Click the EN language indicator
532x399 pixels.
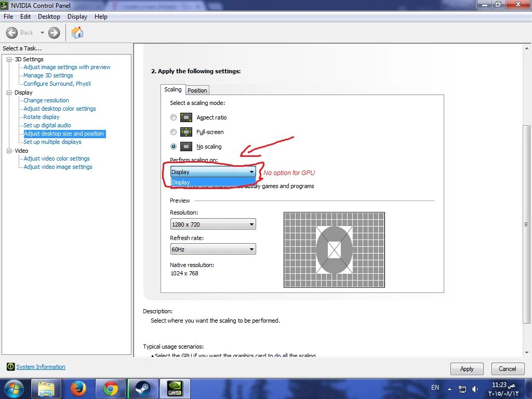435,388
